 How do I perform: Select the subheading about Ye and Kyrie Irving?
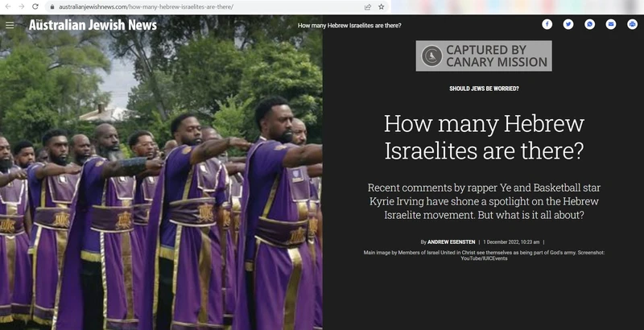click(x=484, y=201)
